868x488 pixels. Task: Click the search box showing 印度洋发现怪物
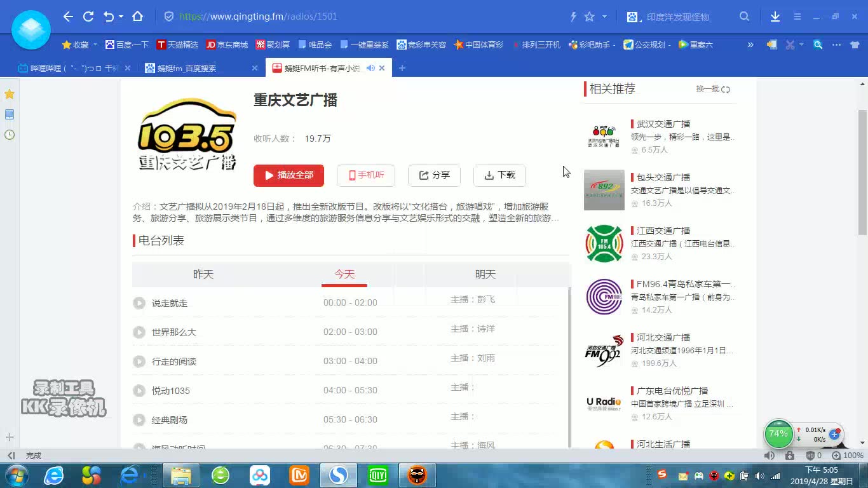point(677,17)
